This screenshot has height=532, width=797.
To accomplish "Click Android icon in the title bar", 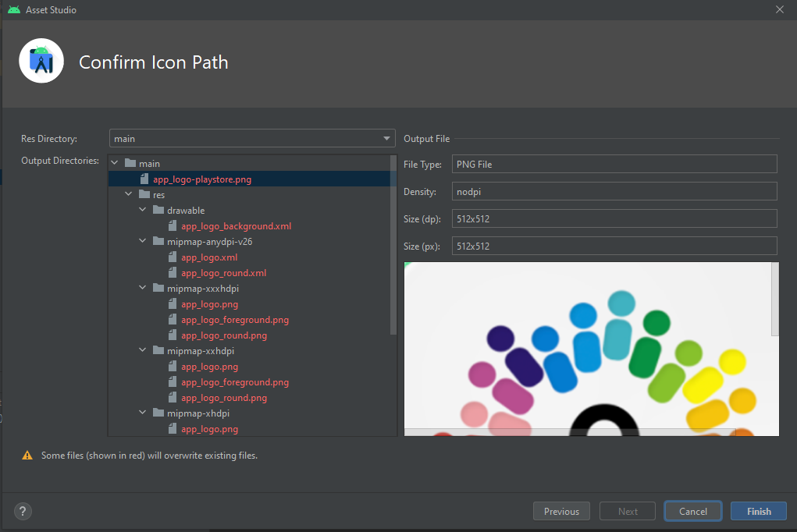I will click(x=13, y=9).
